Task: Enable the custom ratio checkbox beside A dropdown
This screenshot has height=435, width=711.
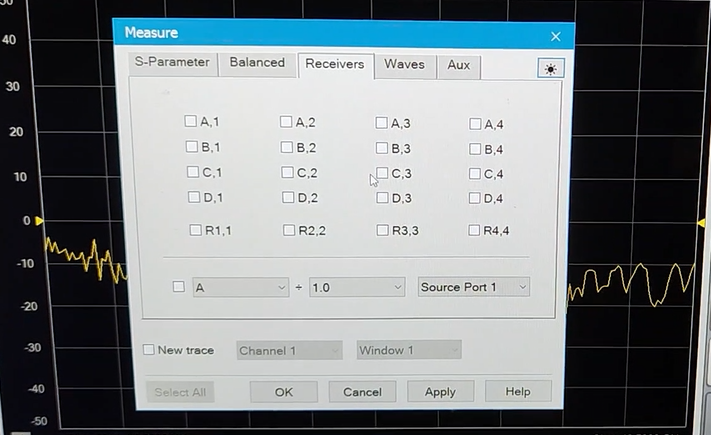Action: coord(179,287)
